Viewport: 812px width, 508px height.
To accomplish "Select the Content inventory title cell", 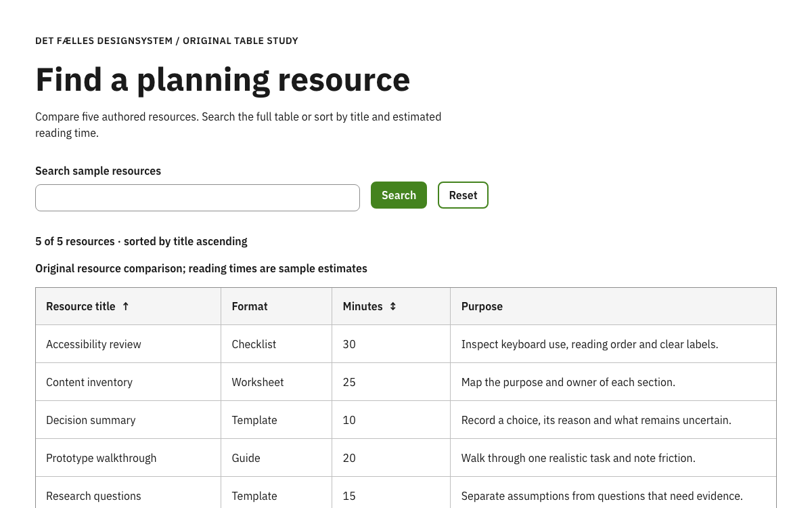I will [129, 382].
